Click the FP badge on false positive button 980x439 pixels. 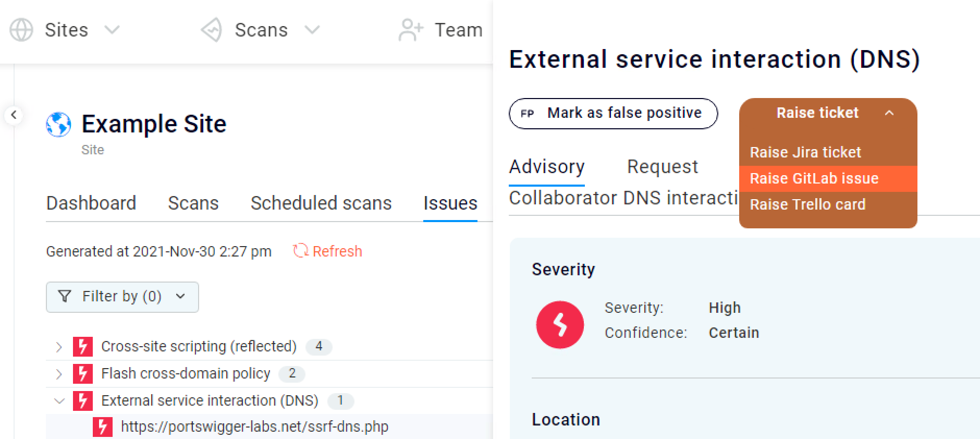(x=528, y=113)
